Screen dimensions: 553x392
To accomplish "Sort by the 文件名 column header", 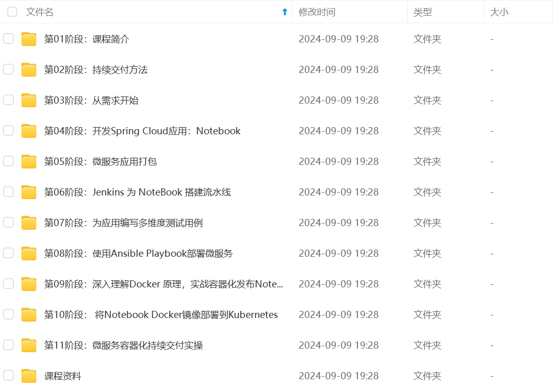I will (39, 12).
